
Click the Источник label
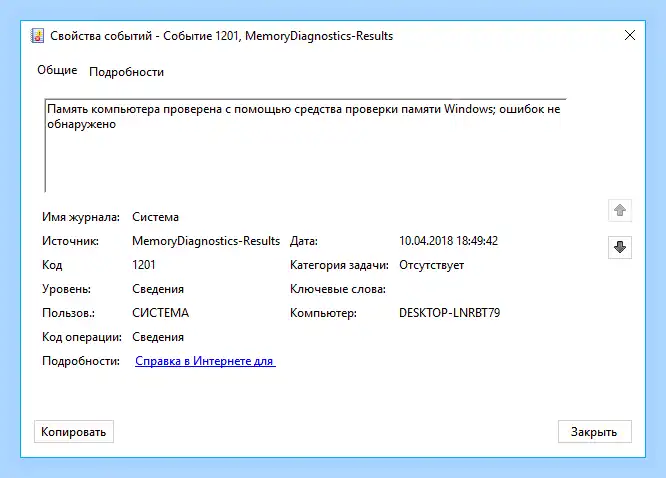coord(70,241)
